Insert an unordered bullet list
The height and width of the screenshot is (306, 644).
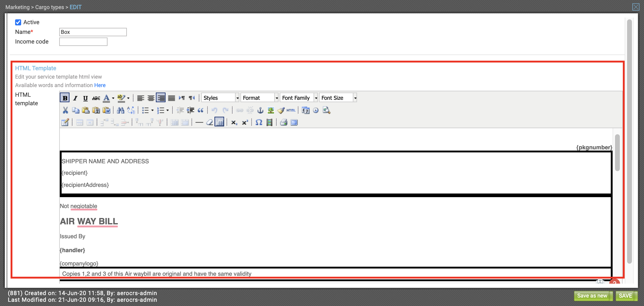tap(145, 110)
